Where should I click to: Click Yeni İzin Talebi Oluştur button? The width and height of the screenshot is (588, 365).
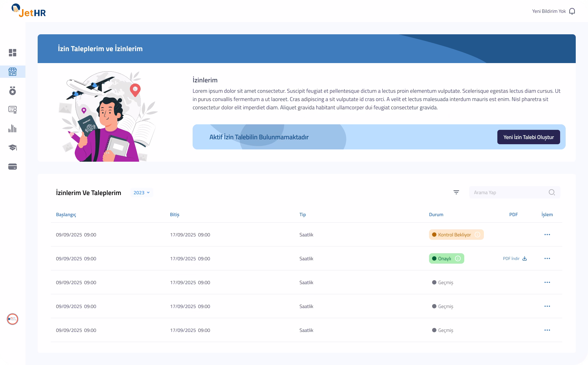tap(529, 137)
